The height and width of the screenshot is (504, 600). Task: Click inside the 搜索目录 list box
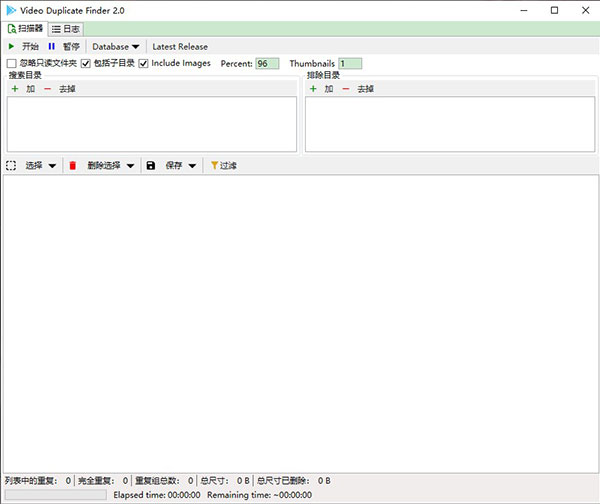152,124
